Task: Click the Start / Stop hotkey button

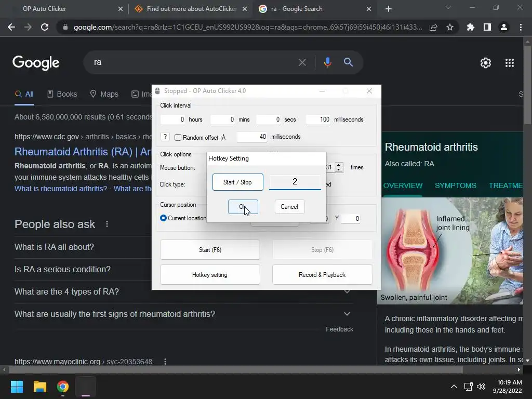Action: point(237,182)
